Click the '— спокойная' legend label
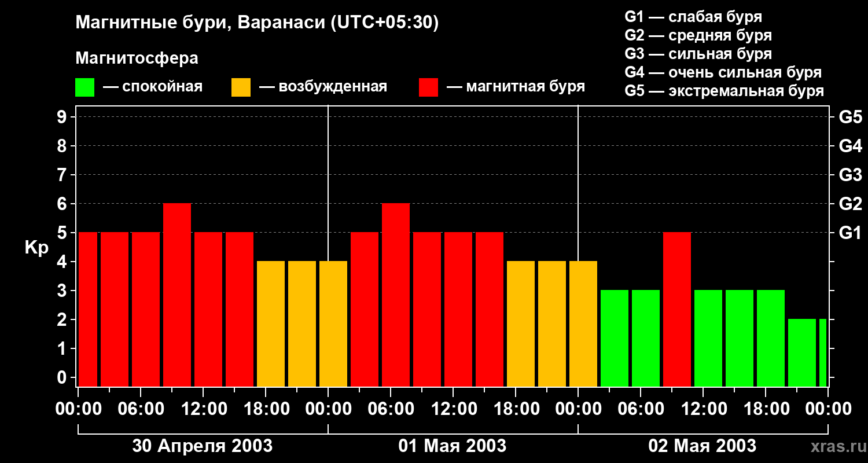868x463 pixels. [153, 87]
